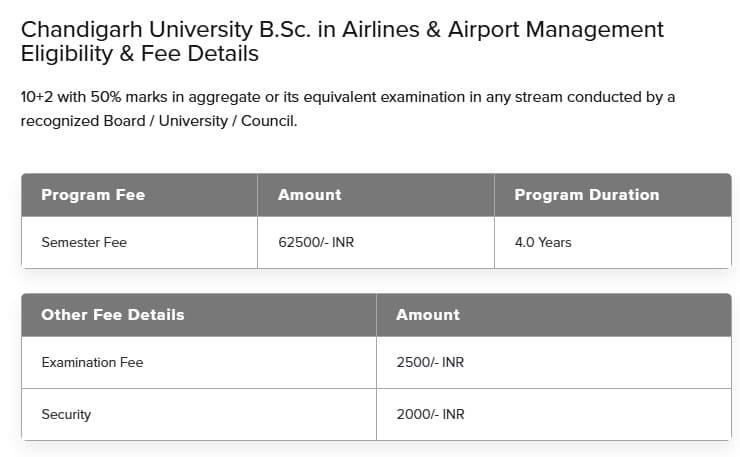Click the "4.0 Years" duration cell

543,242
